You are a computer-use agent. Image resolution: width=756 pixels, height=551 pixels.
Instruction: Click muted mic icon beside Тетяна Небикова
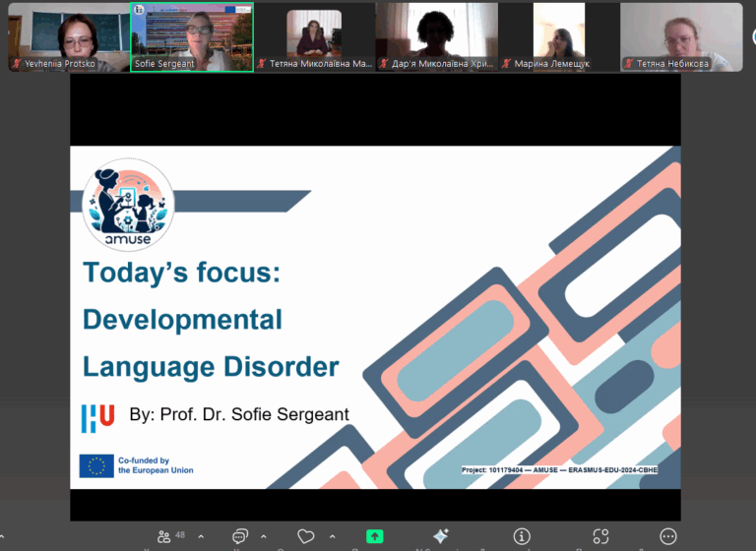629,63
